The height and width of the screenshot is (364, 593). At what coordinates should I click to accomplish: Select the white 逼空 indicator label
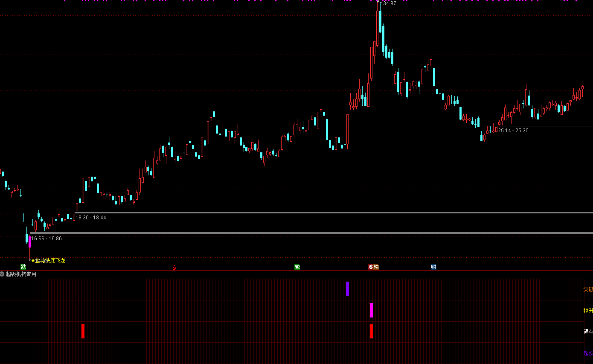pos(588,332)
